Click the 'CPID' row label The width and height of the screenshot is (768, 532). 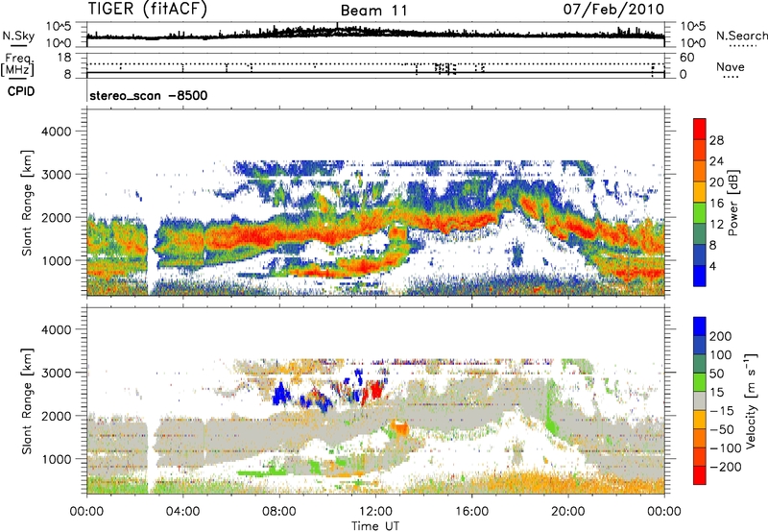(x=21, y=91)
